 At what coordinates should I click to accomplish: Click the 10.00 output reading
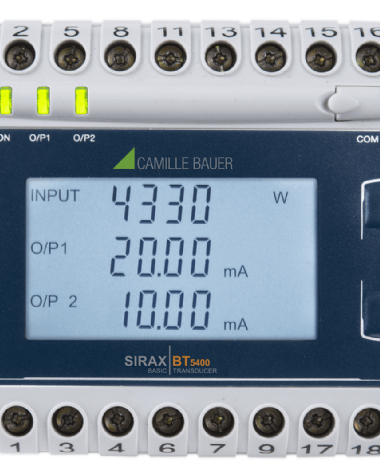tap(167, 310)
